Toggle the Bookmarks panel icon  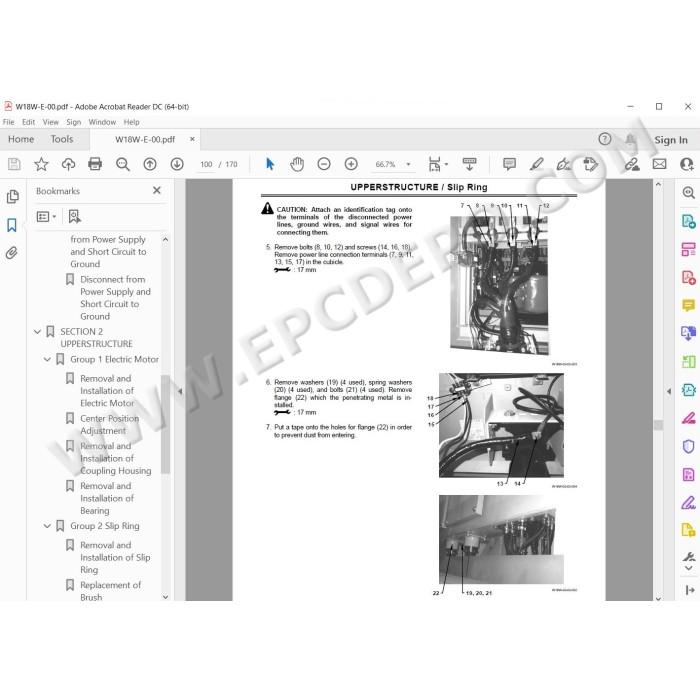12,225
